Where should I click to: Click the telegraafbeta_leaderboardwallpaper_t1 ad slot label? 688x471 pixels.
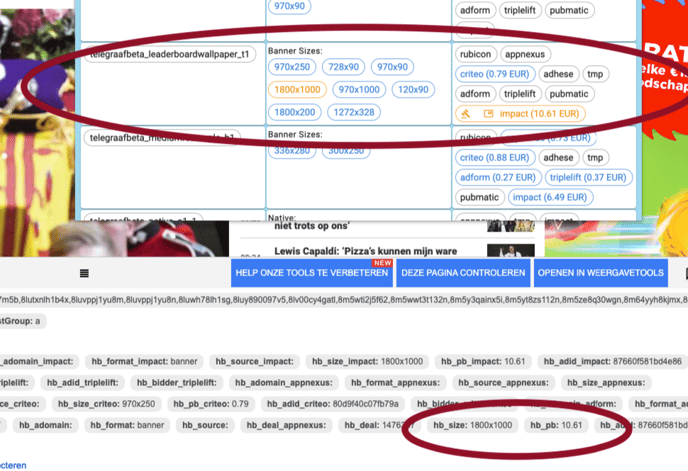[169, 54]
